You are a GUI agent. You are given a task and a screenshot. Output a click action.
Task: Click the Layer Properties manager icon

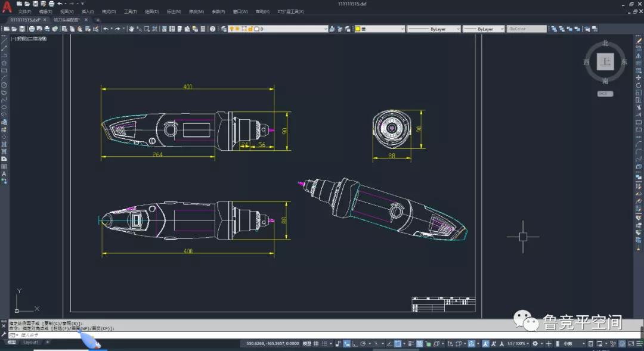[224, 29]
